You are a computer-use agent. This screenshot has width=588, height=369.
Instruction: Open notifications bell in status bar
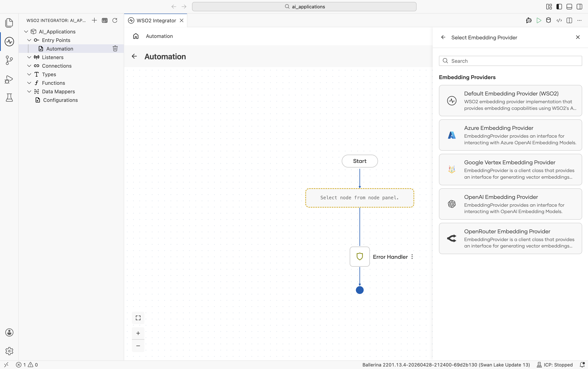click(582, 365)
